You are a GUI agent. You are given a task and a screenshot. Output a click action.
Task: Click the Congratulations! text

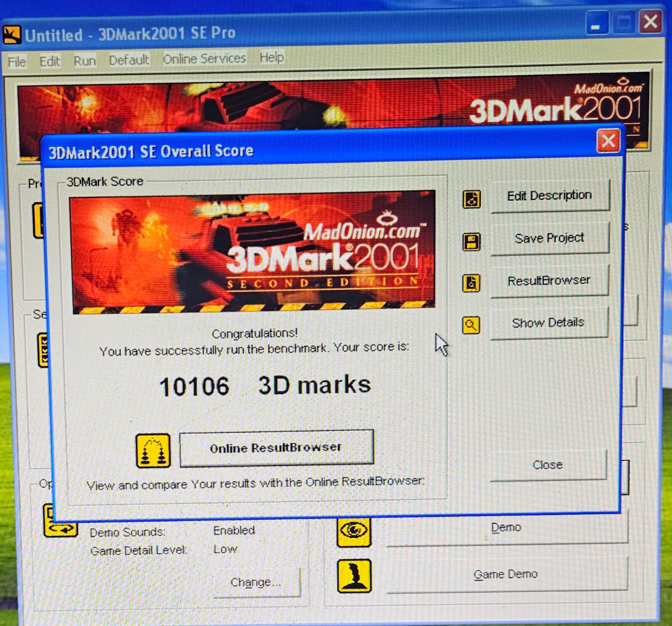255,333
